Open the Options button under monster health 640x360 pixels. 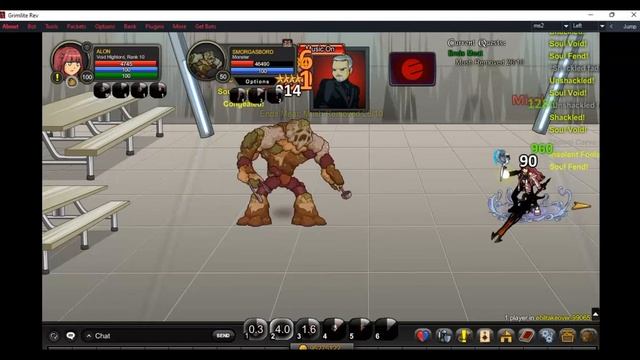coord(257,81)
